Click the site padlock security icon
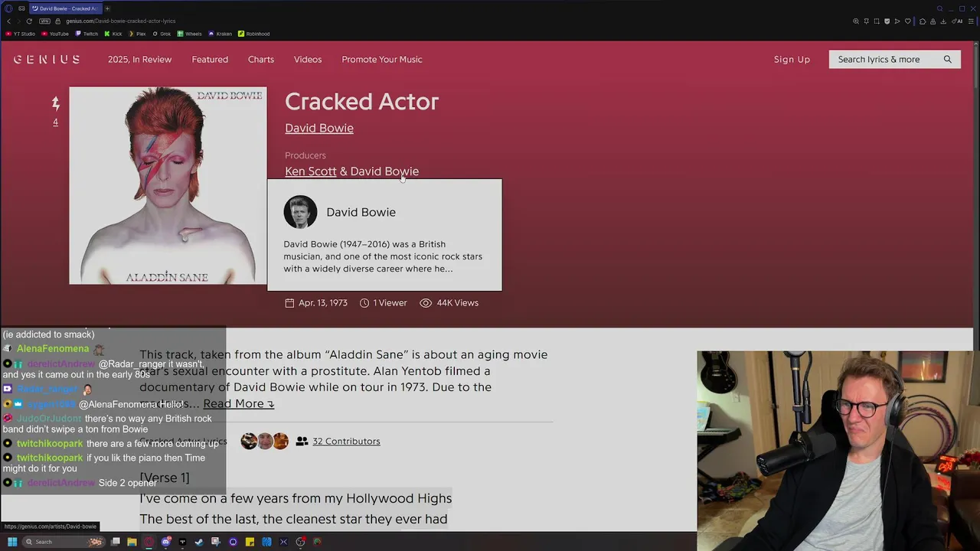 [x=57, y=21]
